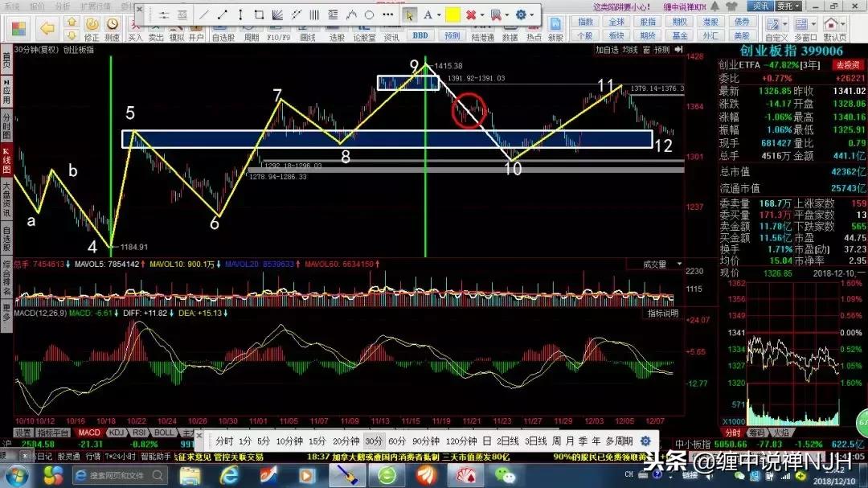868x488 pixels.
Task: Select the straight line drawing tool
Action: point(203,15)
